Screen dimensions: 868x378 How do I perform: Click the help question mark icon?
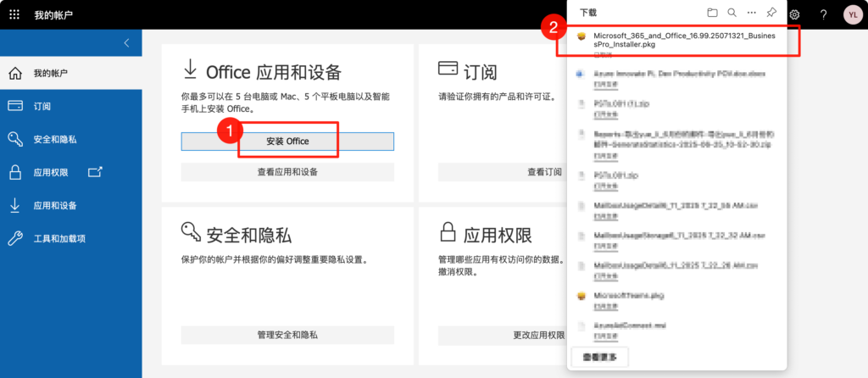(823, 14)
